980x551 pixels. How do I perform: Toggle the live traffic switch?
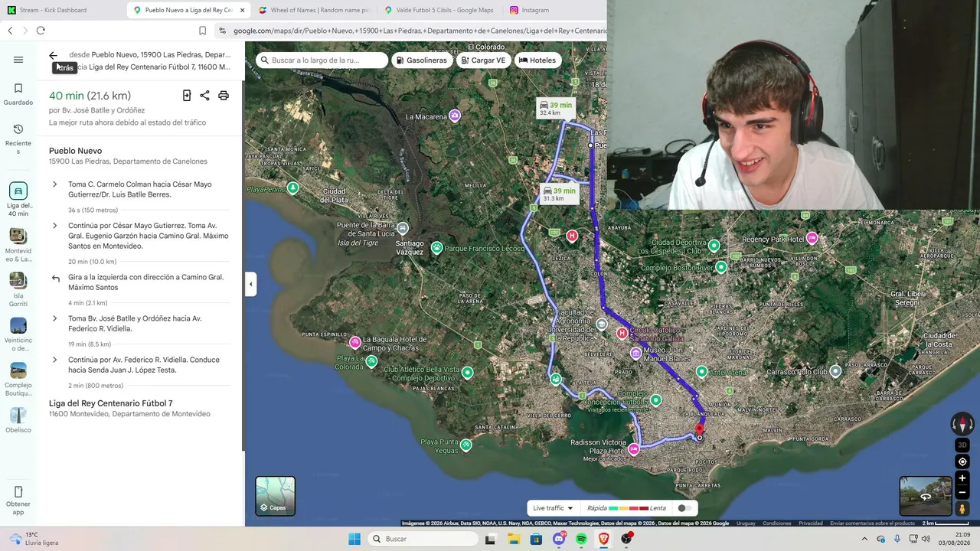pyautogui.click(x=684, y=508)
